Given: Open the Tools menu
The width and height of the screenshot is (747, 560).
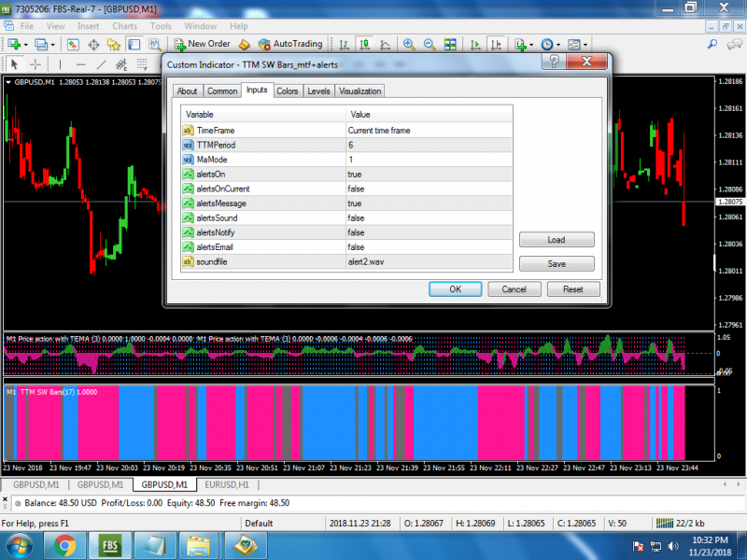Looking at the screenshot, I should click(x=161, y=26).
